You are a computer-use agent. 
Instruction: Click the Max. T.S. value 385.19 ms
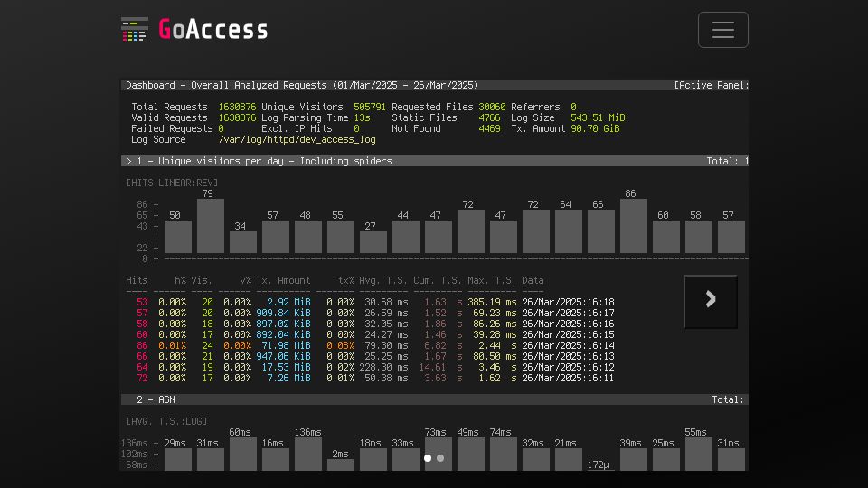click(x=492, y=302)
